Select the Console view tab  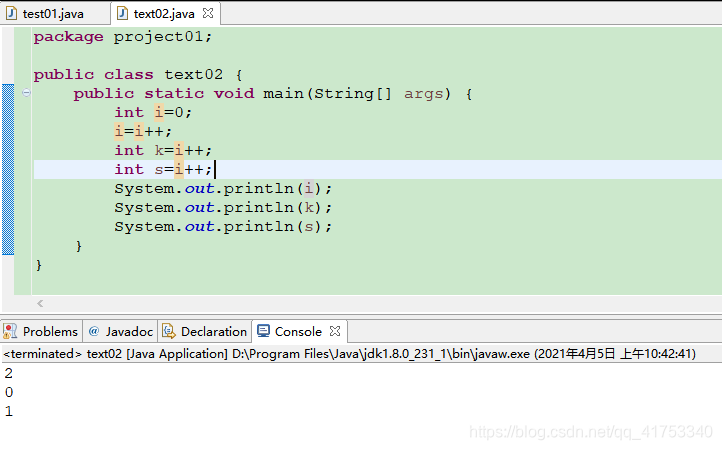pyautogui.click(x=298, y=332)
